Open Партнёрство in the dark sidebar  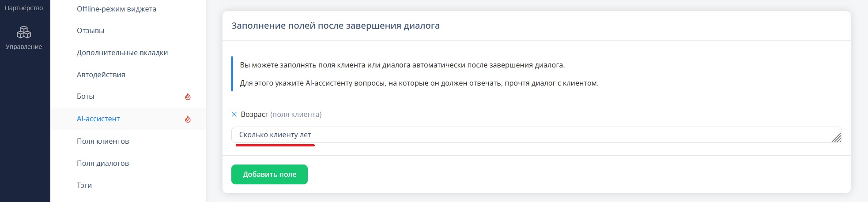pos(24,8)
